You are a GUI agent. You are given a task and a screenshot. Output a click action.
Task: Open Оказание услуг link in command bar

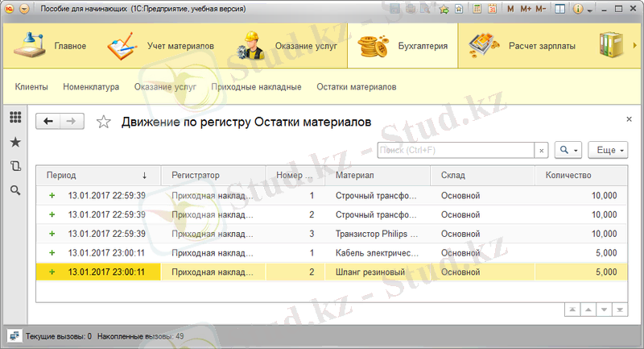[x=165, y=87]
